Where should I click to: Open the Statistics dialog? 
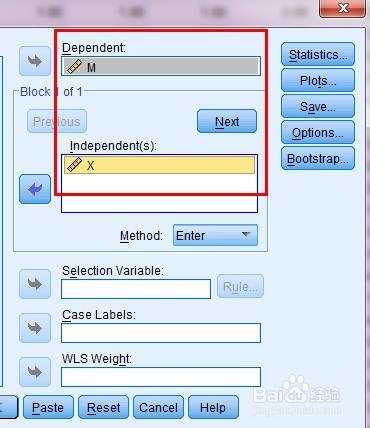318,54
